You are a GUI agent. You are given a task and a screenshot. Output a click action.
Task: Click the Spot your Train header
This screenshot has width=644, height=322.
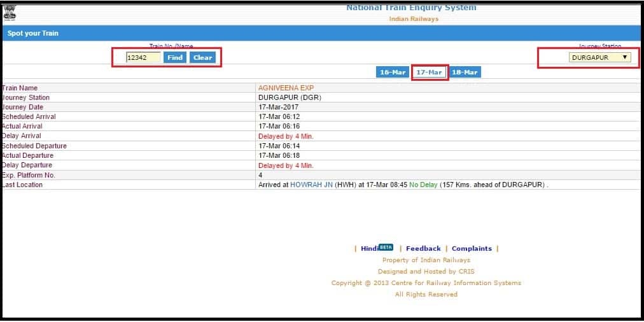point(33,33)
